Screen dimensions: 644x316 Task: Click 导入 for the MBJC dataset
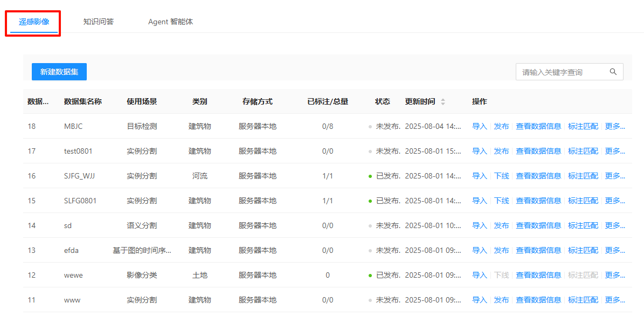[480, 126]
